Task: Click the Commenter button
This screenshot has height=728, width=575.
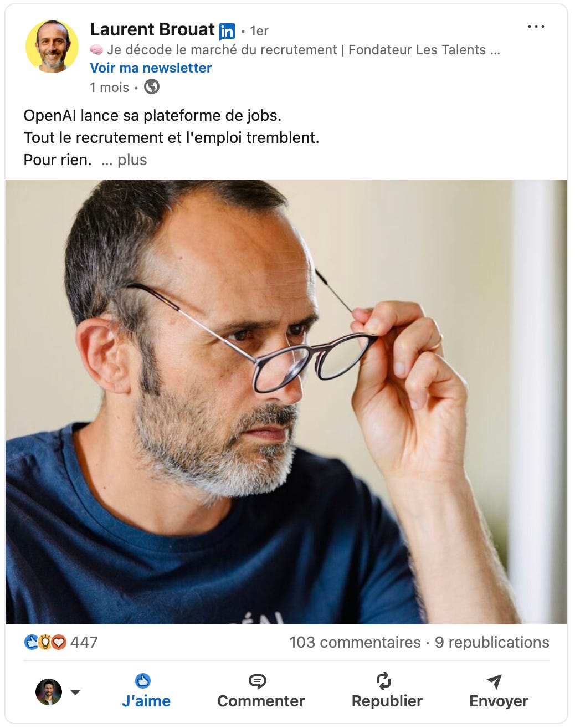Action: (261, 690)
